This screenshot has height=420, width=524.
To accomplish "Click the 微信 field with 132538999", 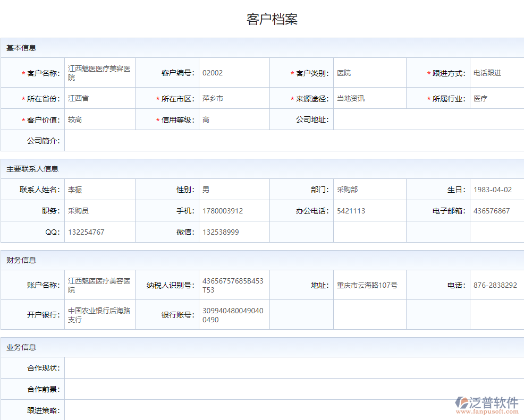I will click(x=234, y=232).
